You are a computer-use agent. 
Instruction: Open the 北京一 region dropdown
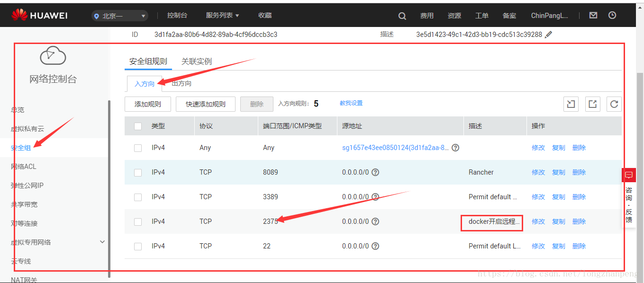[x=120, y=16]
